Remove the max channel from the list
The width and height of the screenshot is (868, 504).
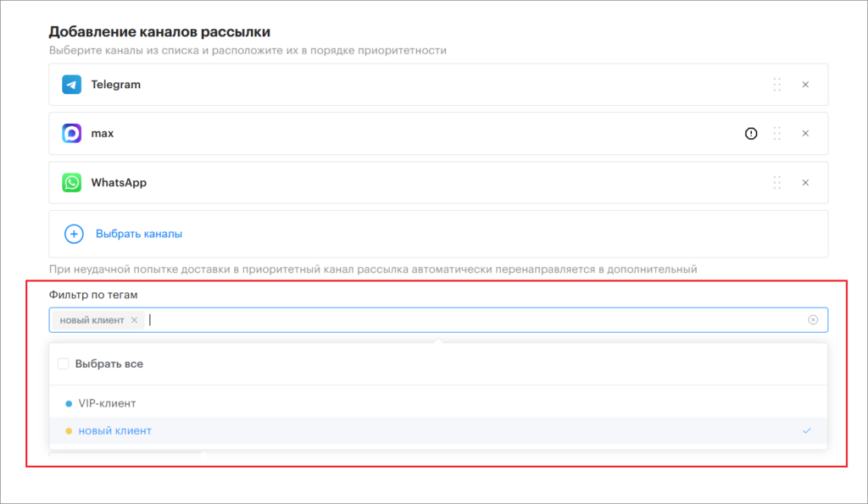point(805,133)
